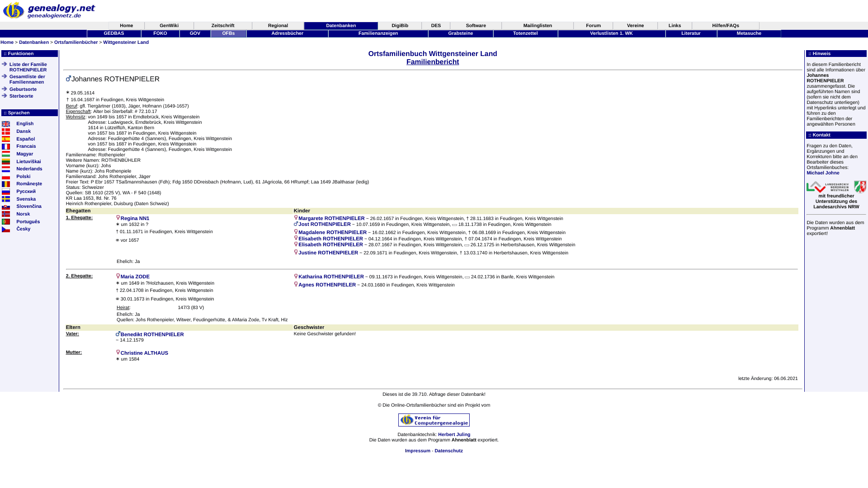Open mother Christine ALTHAUS record
This screenshot has height=488, width=868.
coord(144,353)
